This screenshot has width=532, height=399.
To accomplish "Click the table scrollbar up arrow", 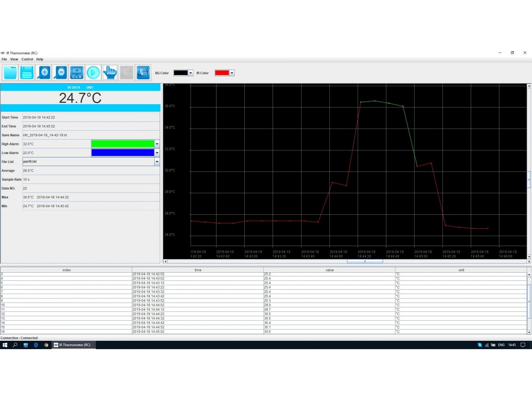I will tap(529, 275).
